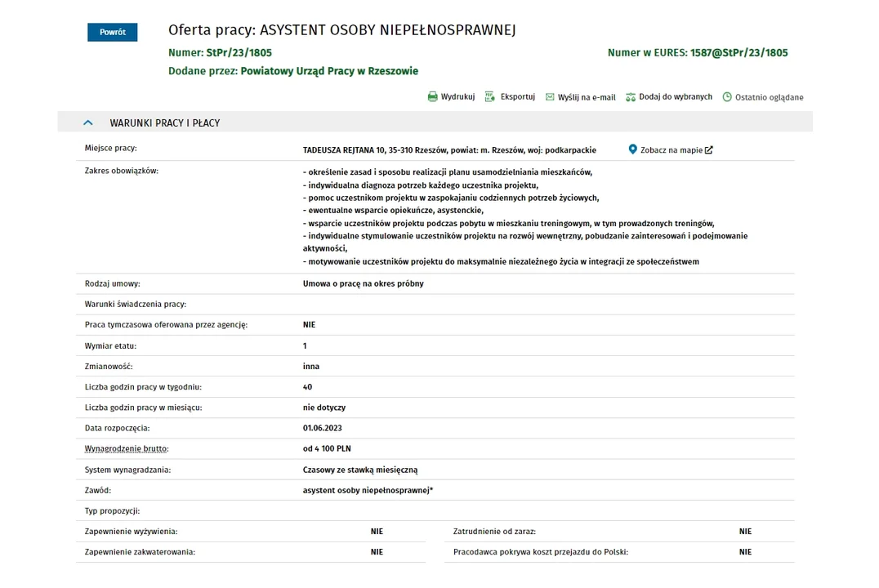Click the scales icon for Dodaj do wybranych
879x588 pixels.
[x=631, y=97]
